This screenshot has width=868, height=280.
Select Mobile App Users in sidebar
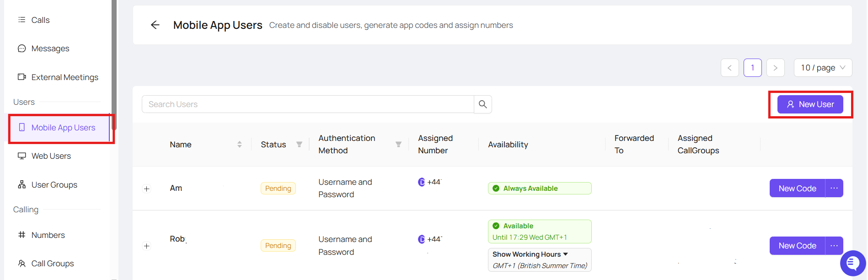pyautogui.click(x=59, y=128)
